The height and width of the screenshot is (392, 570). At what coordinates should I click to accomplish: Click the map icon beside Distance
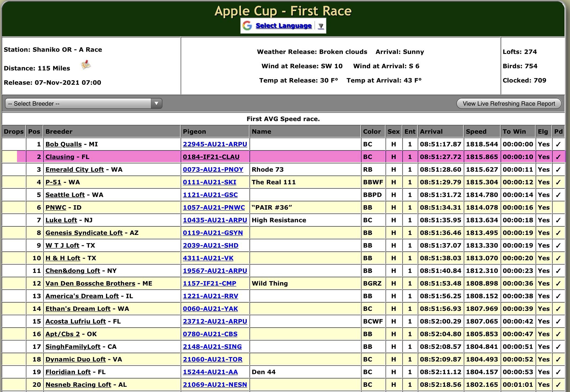(86, 65)
